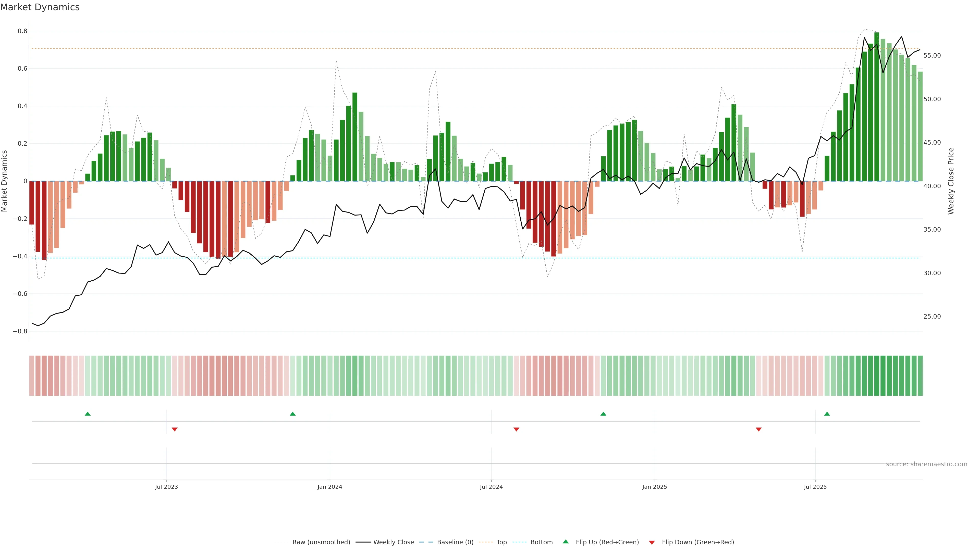The width and height of the screenshot is (980, 551).
Task: Click the first green flip-up triangle marker
Action: tap(88, 414)
